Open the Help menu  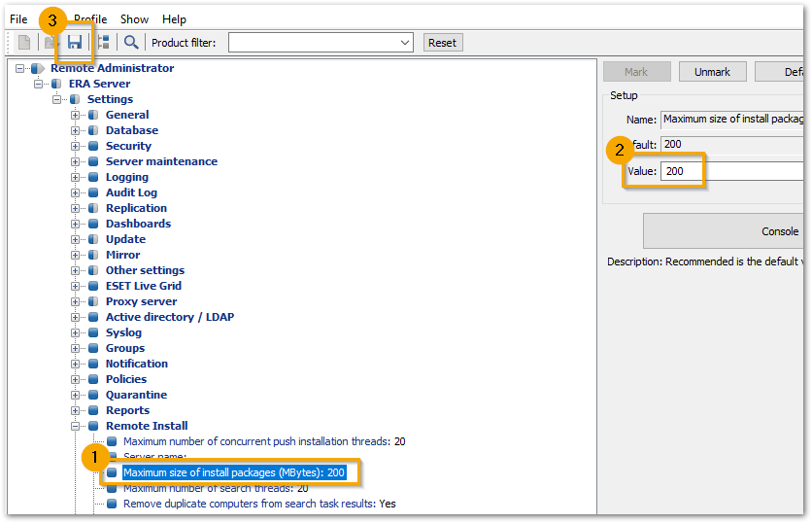(x=174, y=19)
